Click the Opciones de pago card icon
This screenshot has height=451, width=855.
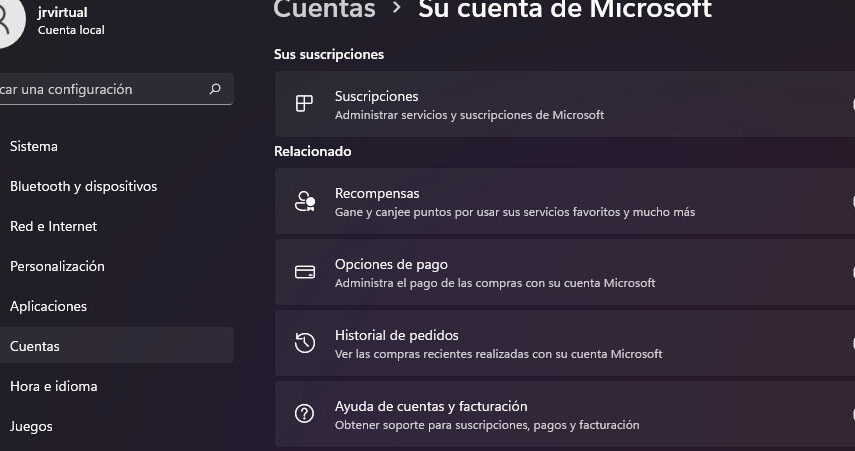[305, 272]
